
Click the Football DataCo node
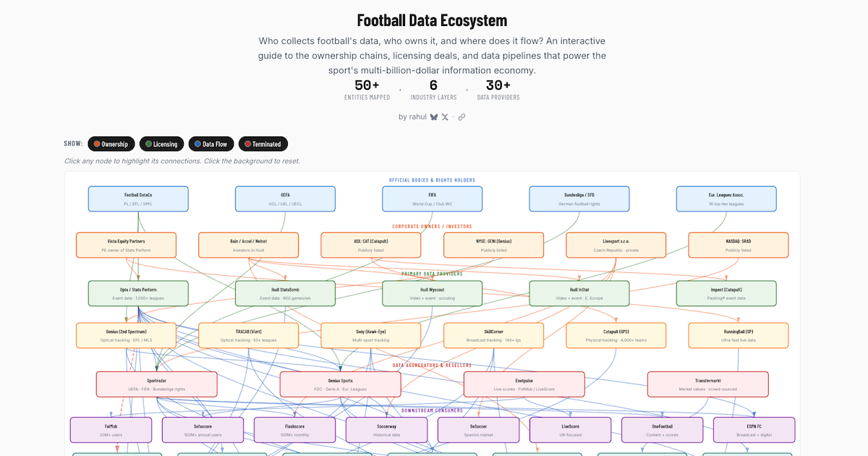138,198
